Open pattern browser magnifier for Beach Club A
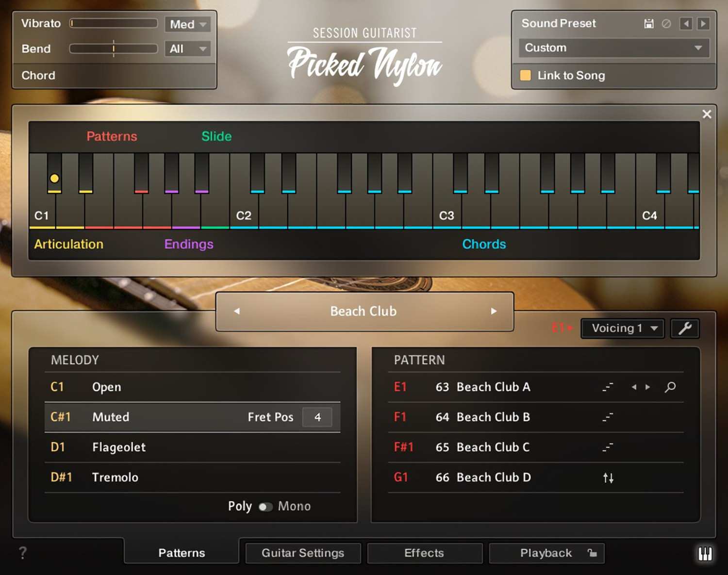Viewport: 728px width, 575px height. pos(670,387)
